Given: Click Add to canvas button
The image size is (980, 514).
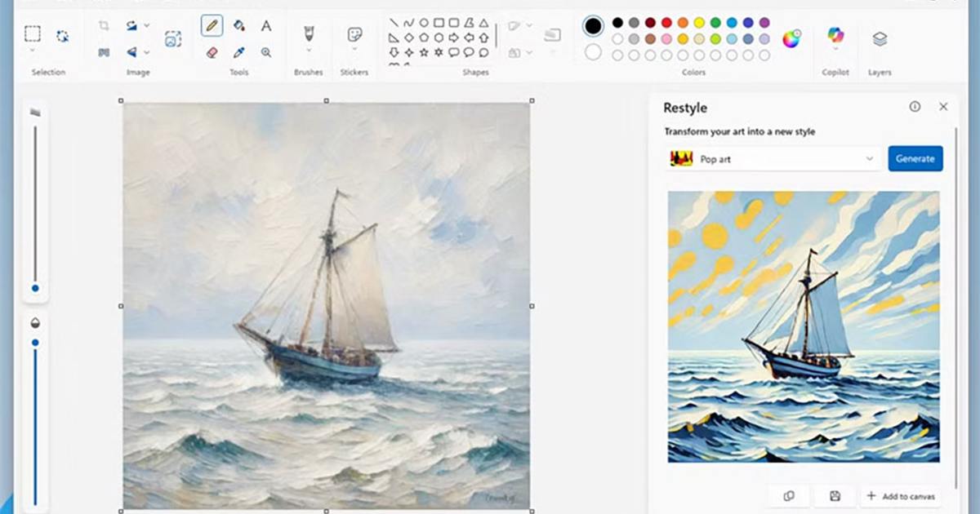Looking at the screenshot, I should (x=902, y=496).
